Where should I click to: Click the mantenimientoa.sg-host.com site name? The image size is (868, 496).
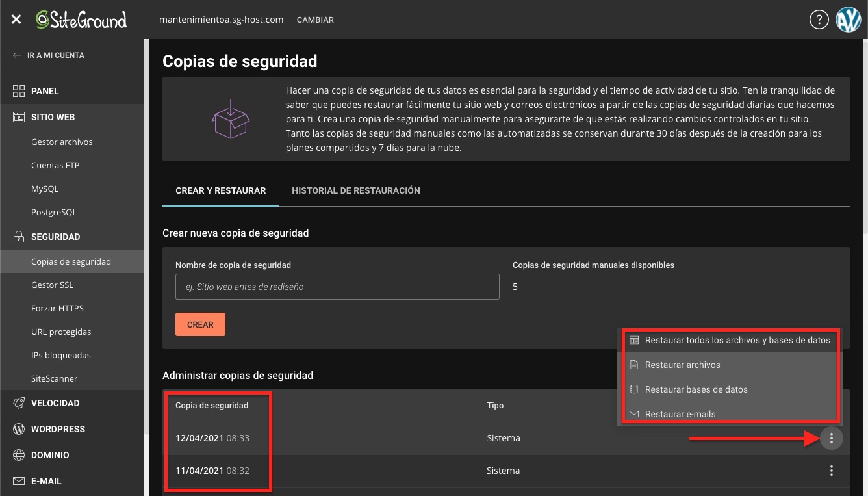[222, 20]
